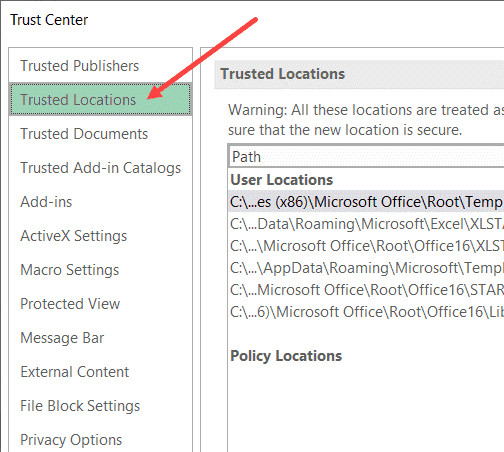
Task: Select the Add-ins category
Action: (100, 202)
